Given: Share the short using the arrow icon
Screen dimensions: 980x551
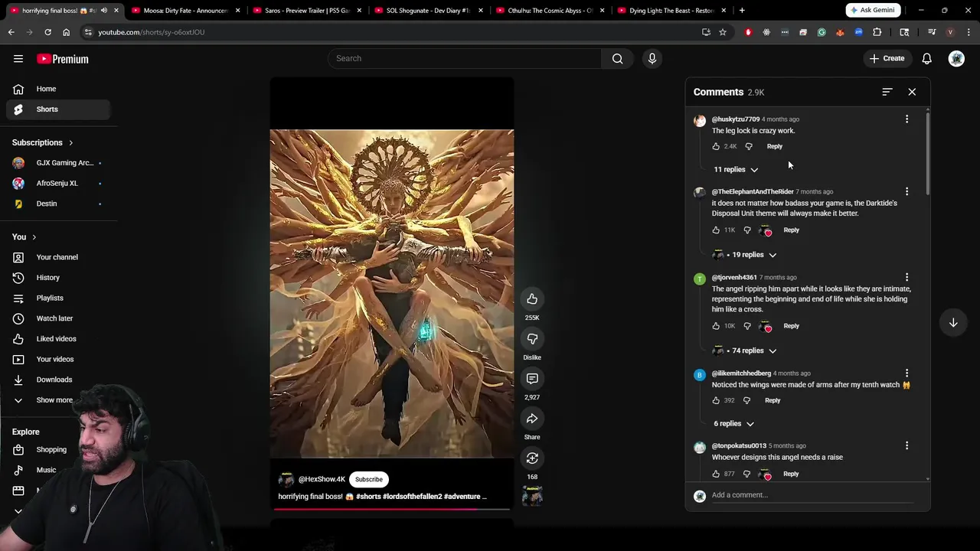Looking at the screenshot, I should 532,419.
